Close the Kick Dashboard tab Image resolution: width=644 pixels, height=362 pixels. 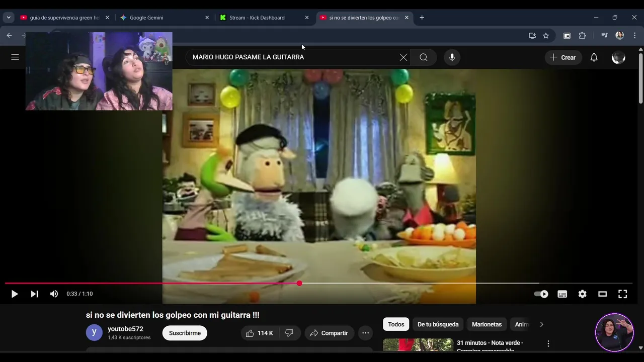pyautogui.click(x=307, y=18)
